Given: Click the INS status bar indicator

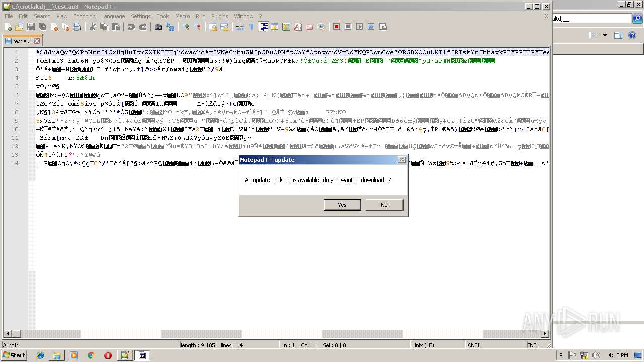Looking at the screenshot, I should pos(532,345).
